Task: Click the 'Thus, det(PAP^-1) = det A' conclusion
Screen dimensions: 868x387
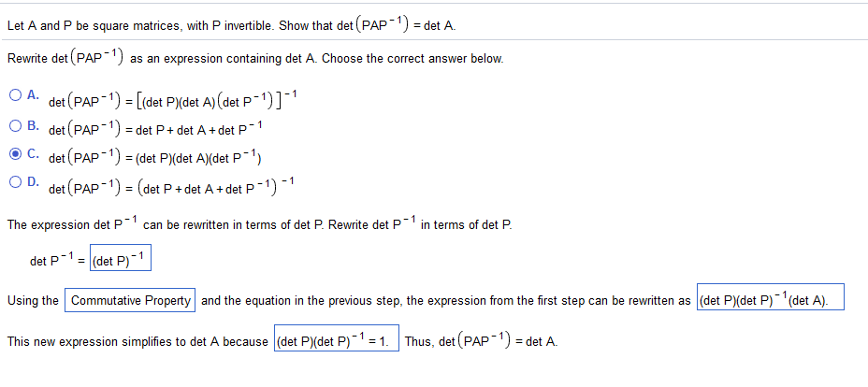Action: coord(481,339)
